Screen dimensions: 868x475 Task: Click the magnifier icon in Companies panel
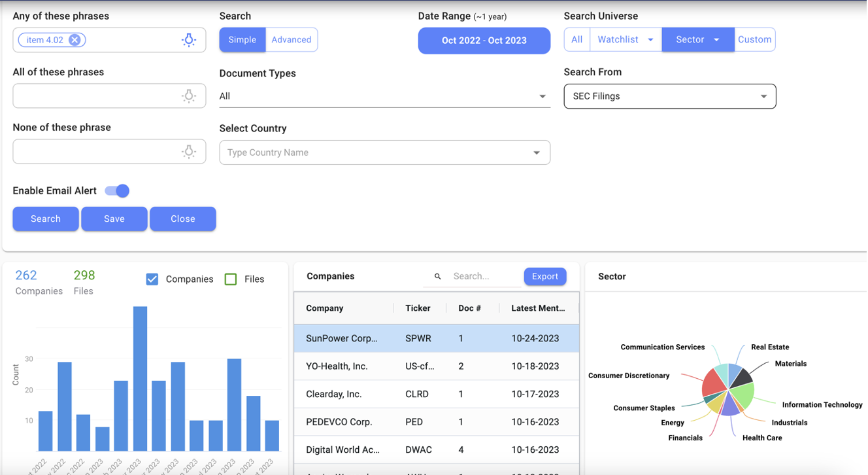[438, 277]
